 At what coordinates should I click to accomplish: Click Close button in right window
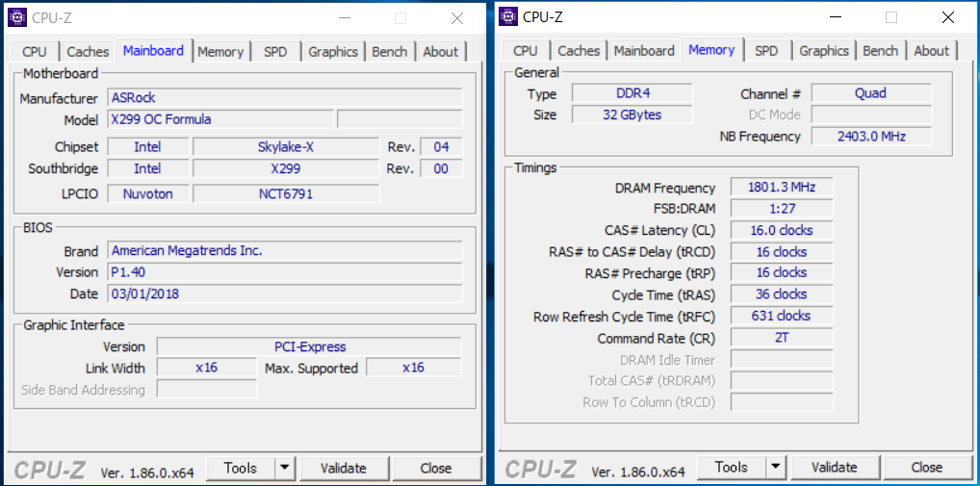click(x=927, y=468)
